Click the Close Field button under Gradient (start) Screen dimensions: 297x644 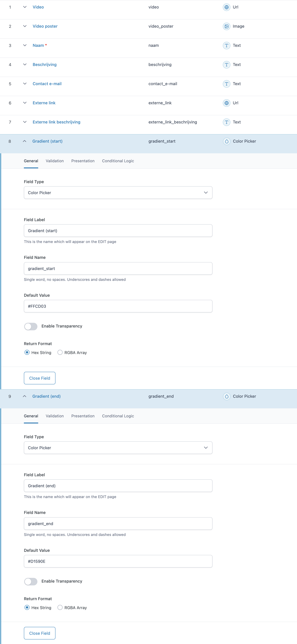(x=40, y=378)
